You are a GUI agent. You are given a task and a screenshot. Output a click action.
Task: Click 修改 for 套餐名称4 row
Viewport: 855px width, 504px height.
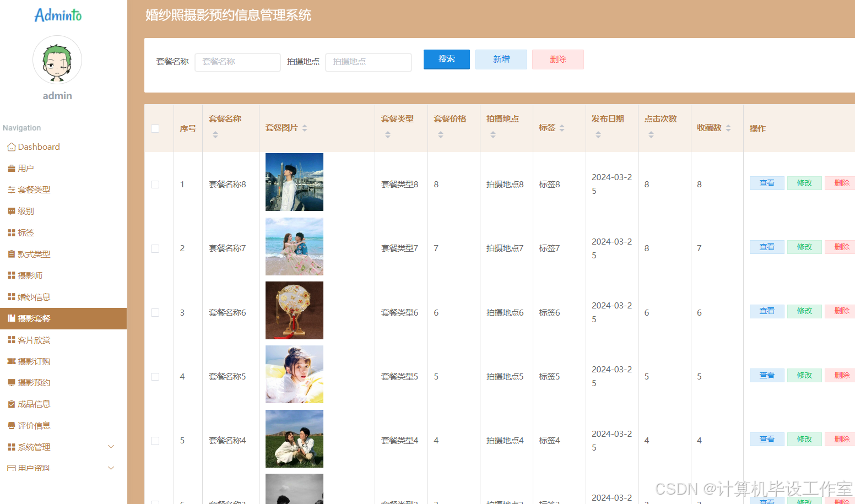(x=804, y=440)
